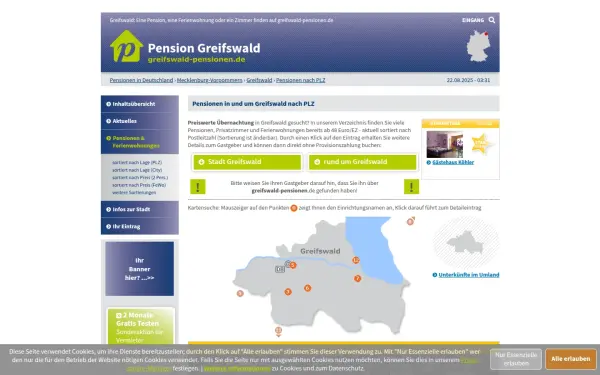
Task: Click the faded marker west of the map
Action: (x=240, y=293)
